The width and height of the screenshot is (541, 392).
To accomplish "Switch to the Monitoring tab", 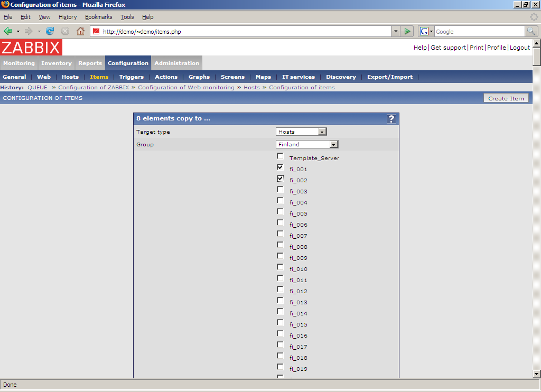I will tap(19, 63).
